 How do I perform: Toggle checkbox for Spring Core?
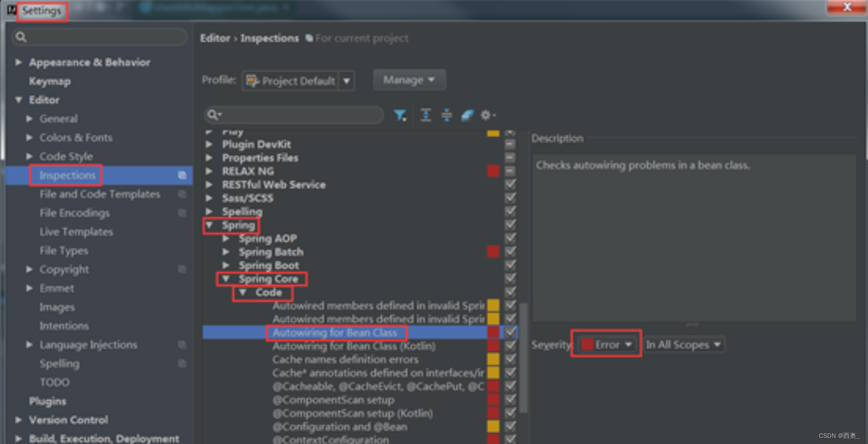pos(510,279)
